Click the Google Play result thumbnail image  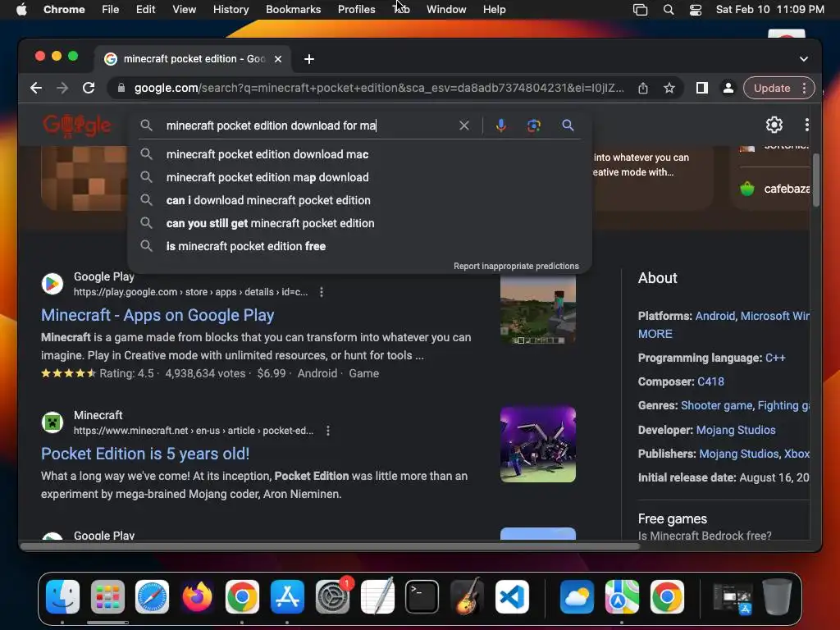coord(538,309)
